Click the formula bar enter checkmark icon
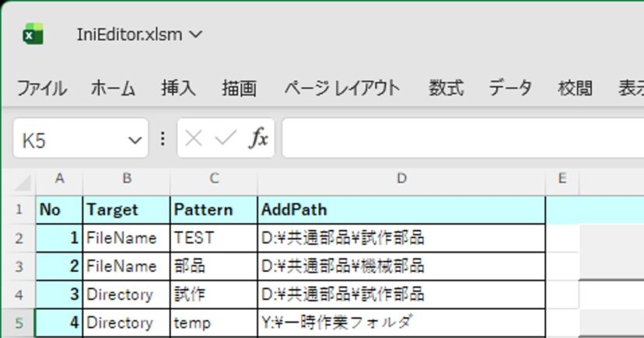Viewport: 644px width, 338px height. 226,139
